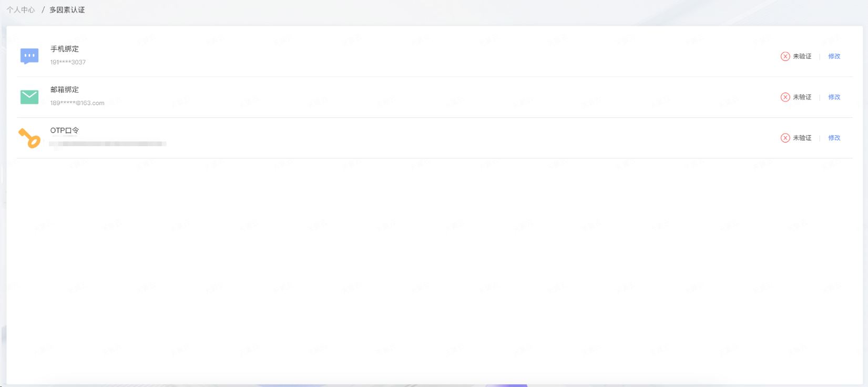The image size is (868, 387).
Task: Open 修改 link for OTP口令
Action: [834, 138]
